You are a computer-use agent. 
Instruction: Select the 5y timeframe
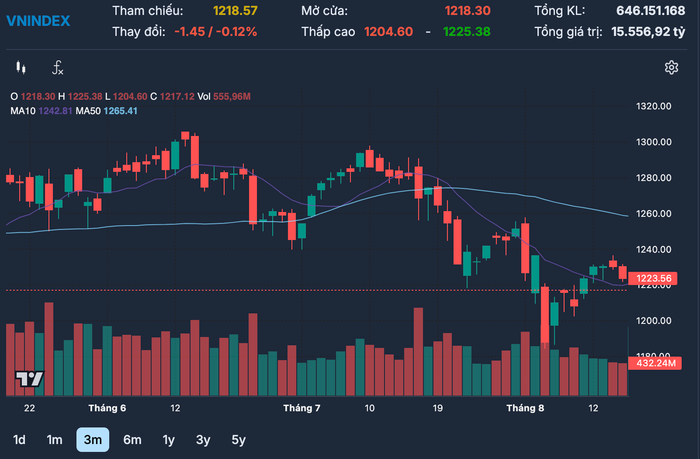coord(238,440)
